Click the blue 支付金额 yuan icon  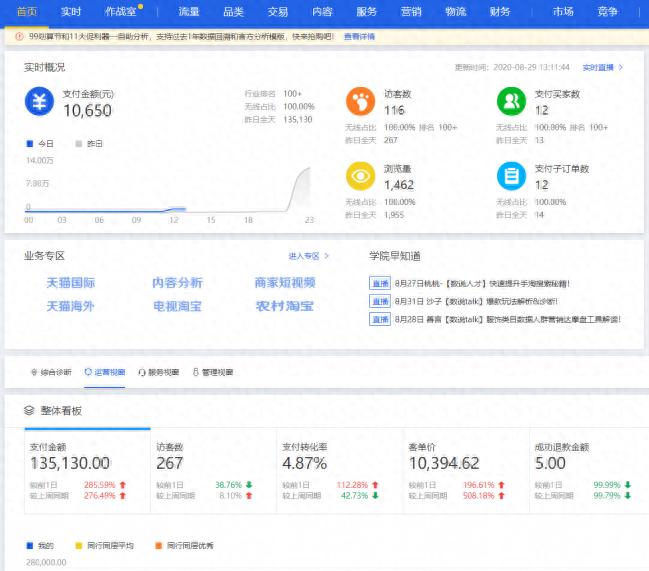coord(40,101)
